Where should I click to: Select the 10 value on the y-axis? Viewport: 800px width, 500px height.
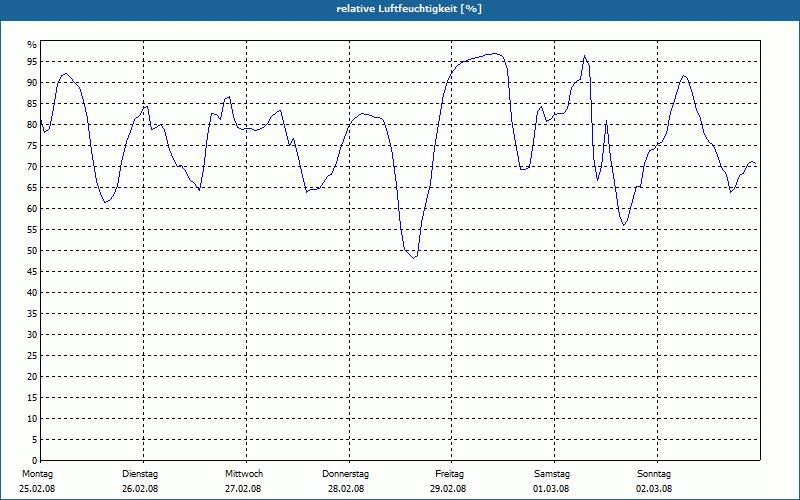[x=32, y=418]
